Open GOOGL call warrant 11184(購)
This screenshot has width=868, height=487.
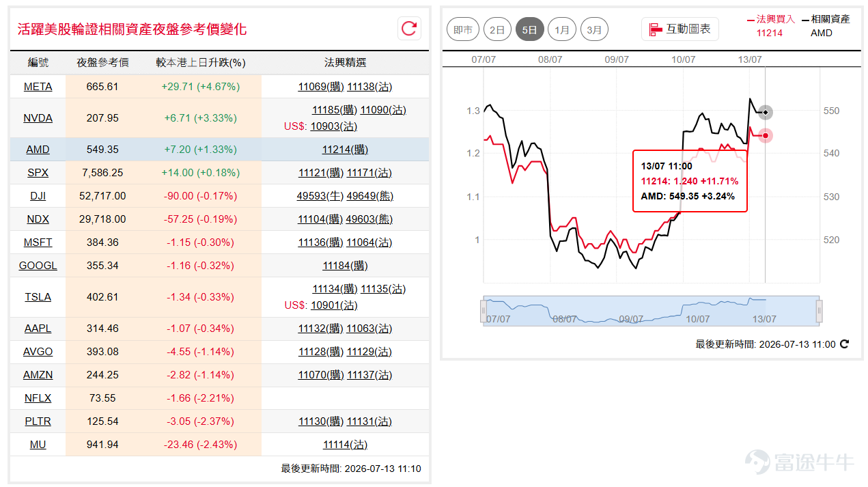(x=345, y=266)
